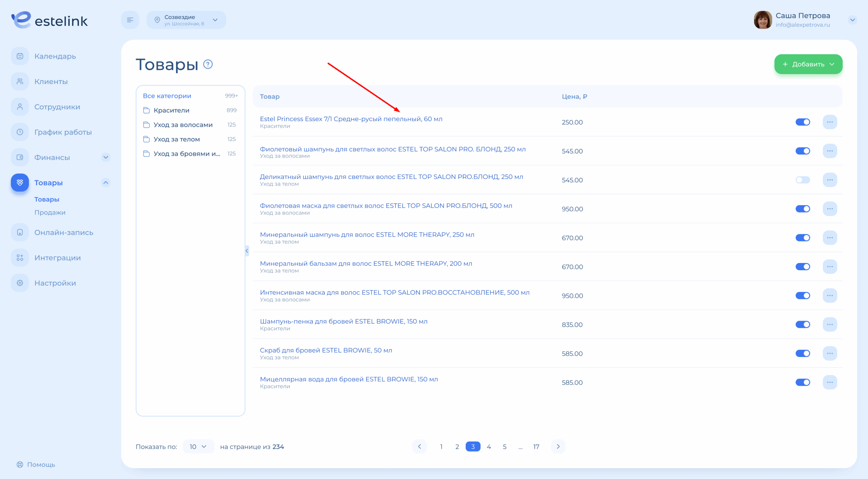Image resolution: width=868 pixels, height=479 pixels.
Task: Jump to last page 17
Action: coord(536,446)
